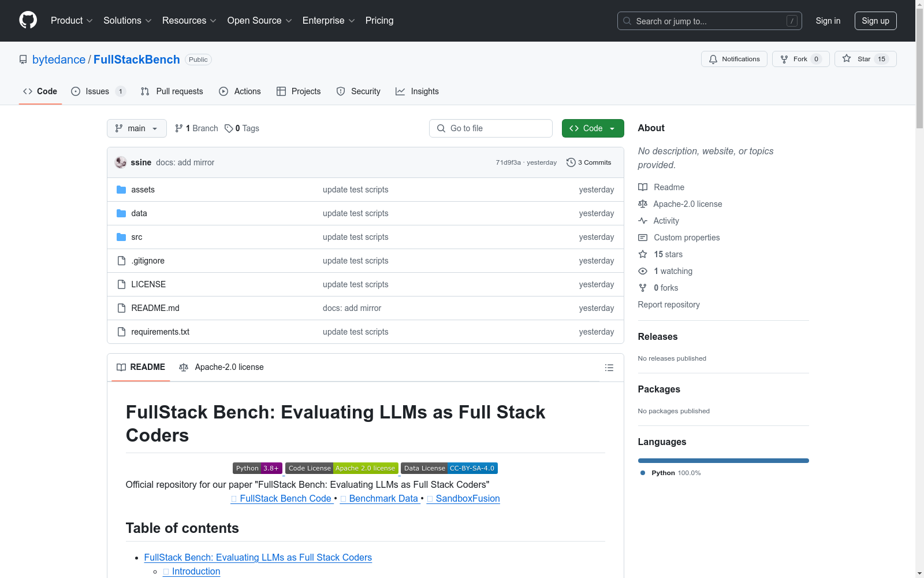Viewport: 924px width, 578px height.
Task: Open the Benchmark Data link
Action: point(380,499)
